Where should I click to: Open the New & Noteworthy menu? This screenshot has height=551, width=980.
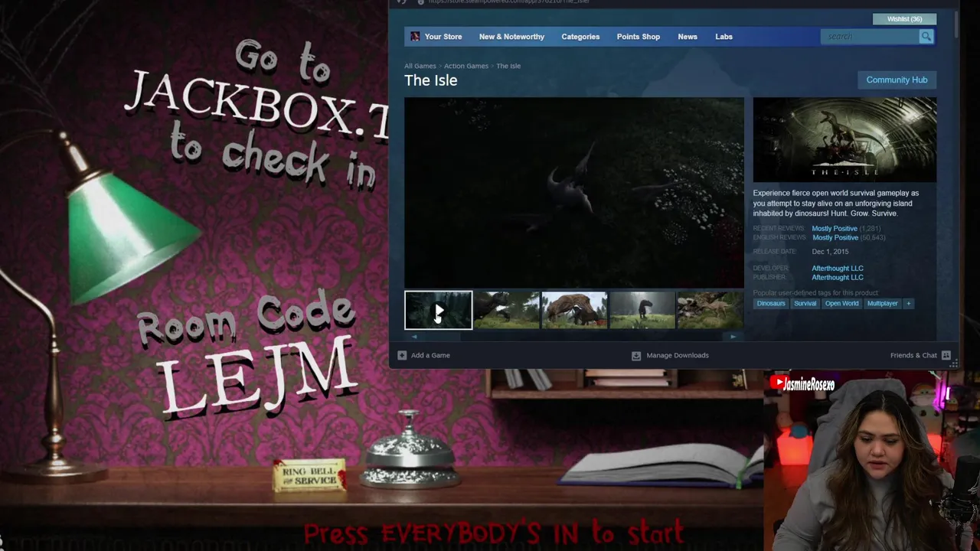[x=511, y=37]
